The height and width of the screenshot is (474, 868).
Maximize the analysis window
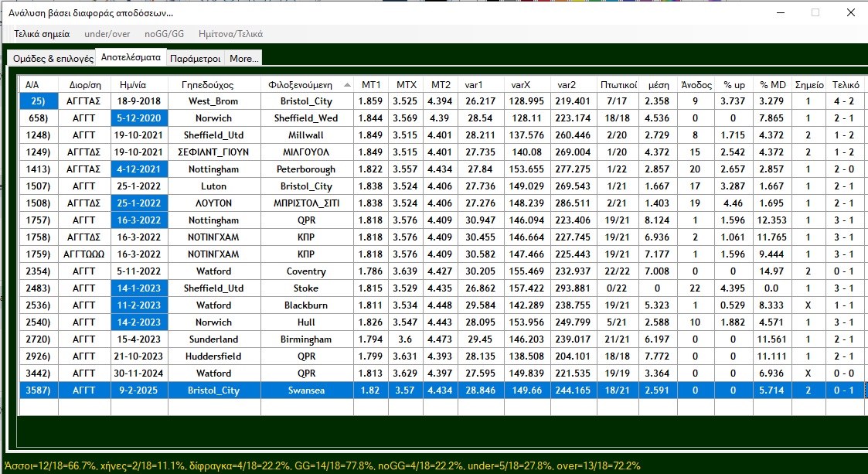click(x=815, y=12)
